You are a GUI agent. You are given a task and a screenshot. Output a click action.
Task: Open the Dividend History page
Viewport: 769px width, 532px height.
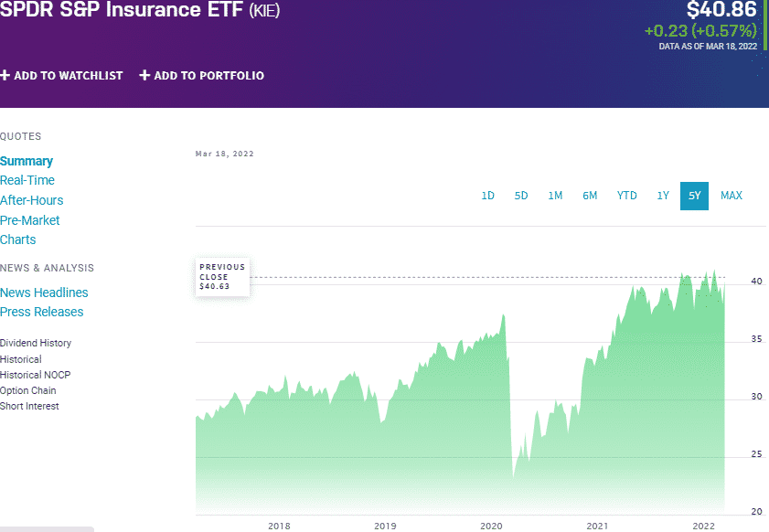tap(34, 343)
